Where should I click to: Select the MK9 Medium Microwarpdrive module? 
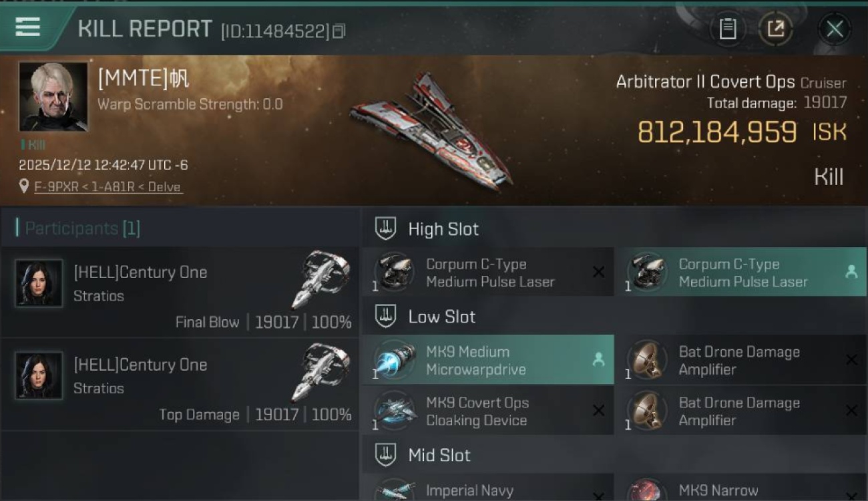[487, 360]
